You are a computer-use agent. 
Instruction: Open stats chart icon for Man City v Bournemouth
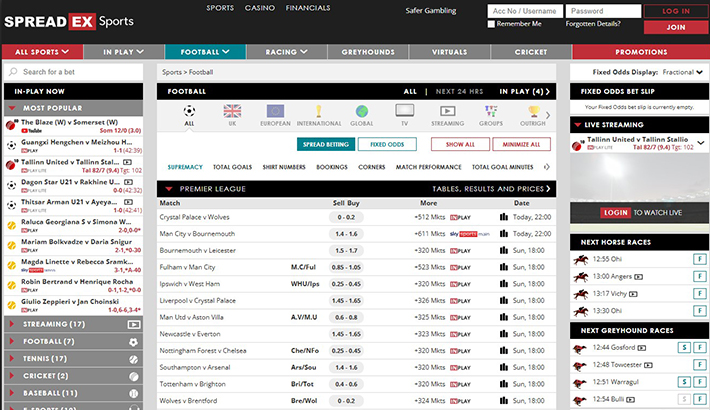coord(504,234)
